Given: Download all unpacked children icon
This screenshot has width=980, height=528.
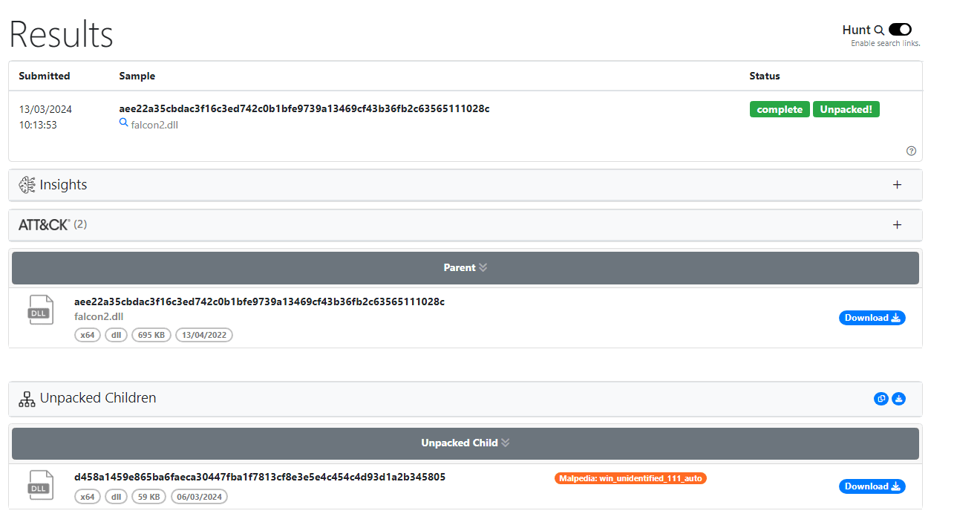Looking at the screenshot, I should pyautogui.click(x=898, y=399).
